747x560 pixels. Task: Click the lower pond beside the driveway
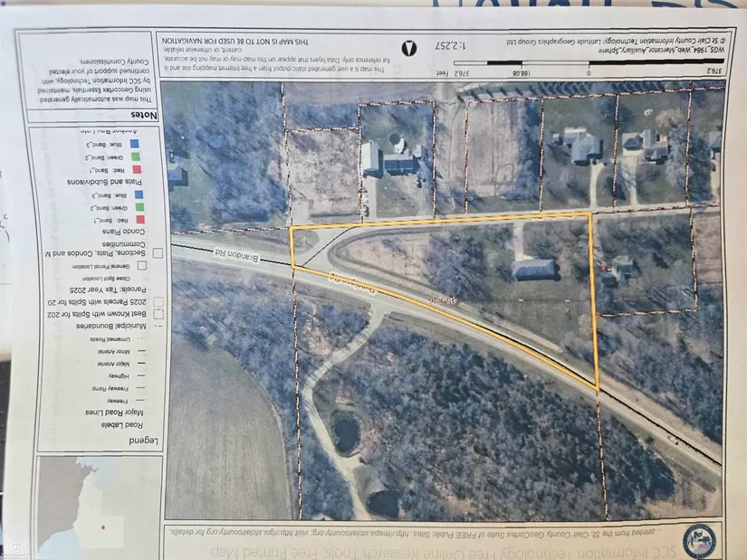tap(382, 499)
